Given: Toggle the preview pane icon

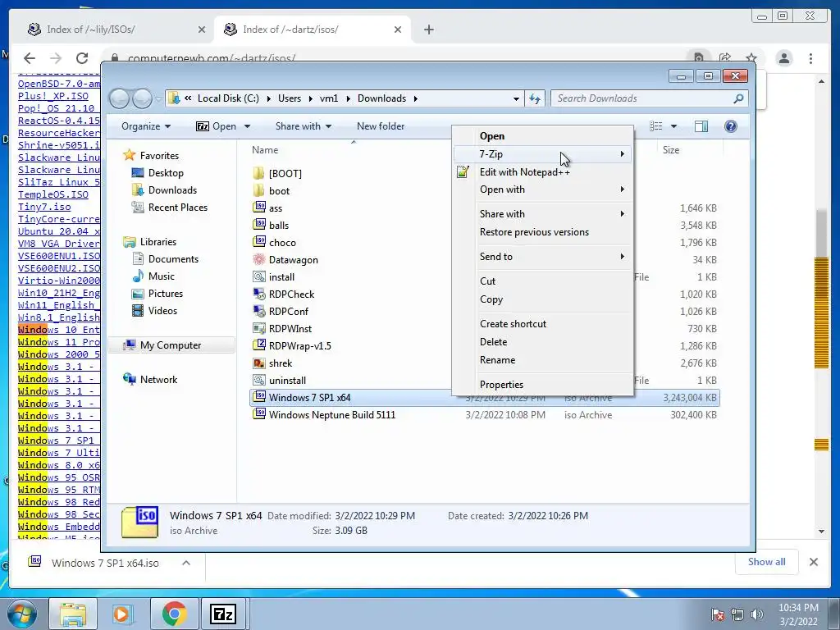Looking at the screenshot, I should [x=701, y=126].
